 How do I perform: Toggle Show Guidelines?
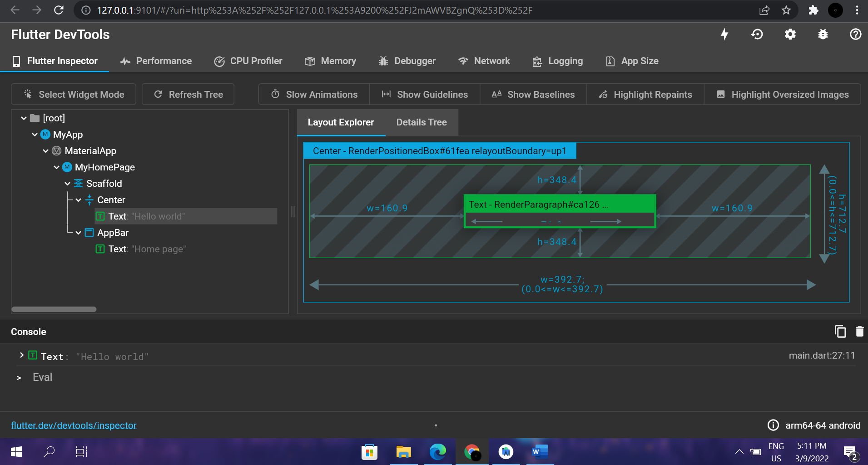click(425, 94)
